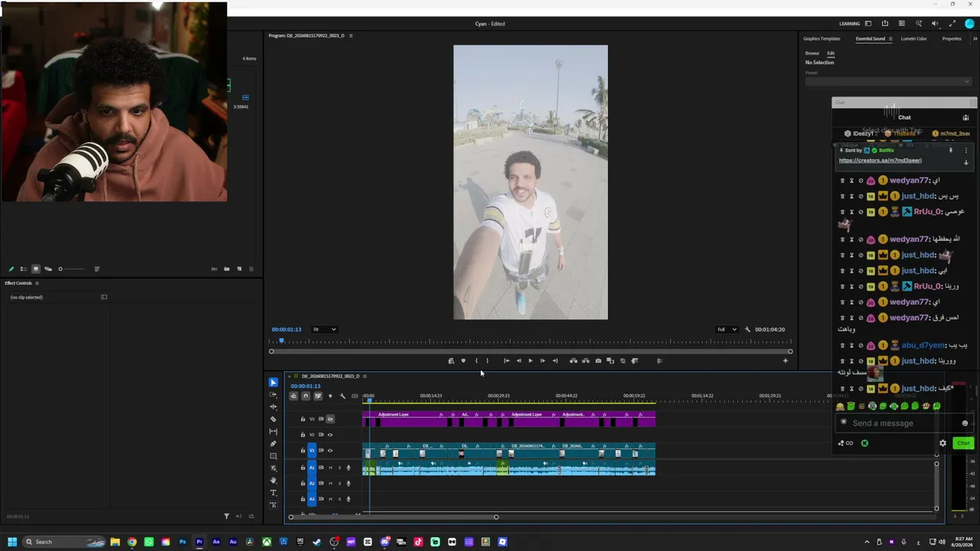This screenshot has width=980, height=551.
Task: Play the sequence in Program Monitor
Action: pos(531,360)
